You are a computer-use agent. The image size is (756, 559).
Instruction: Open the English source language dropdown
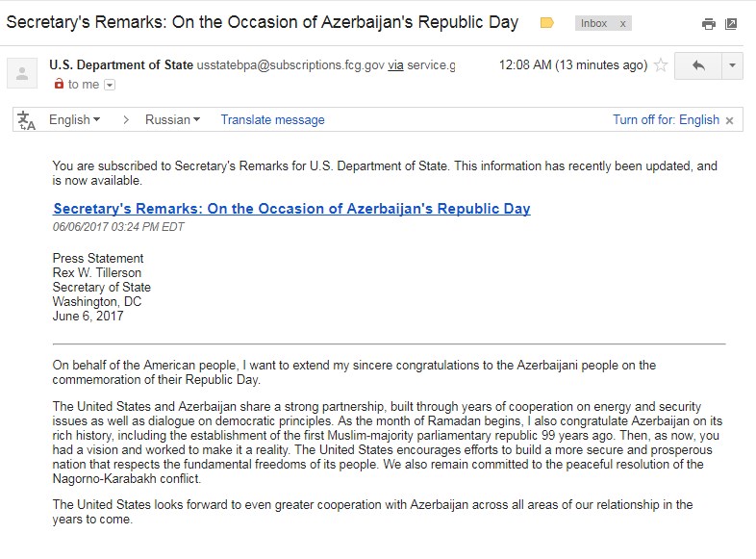(x=75, y=120)
